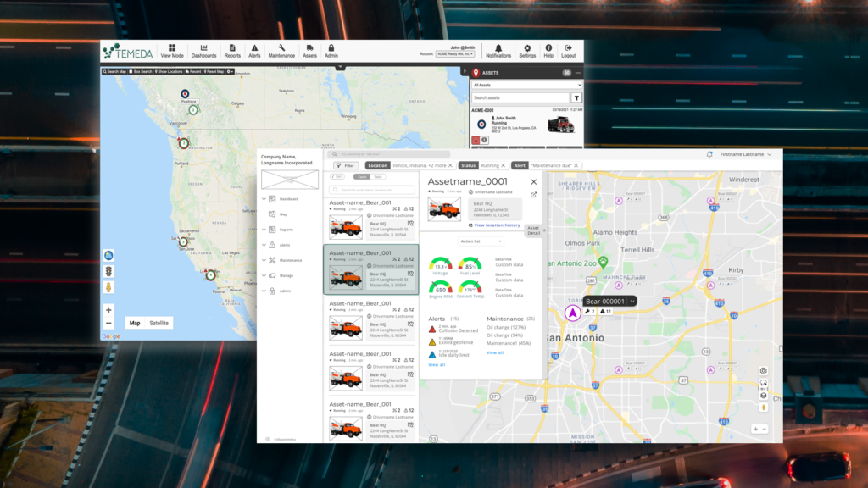Click the Dashboards chart icon

(203, 49)
